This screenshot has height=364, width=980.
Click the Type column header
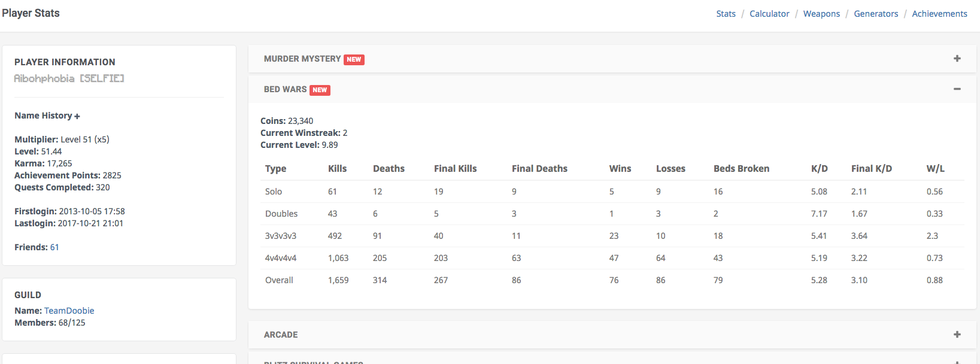coord(275,169)
